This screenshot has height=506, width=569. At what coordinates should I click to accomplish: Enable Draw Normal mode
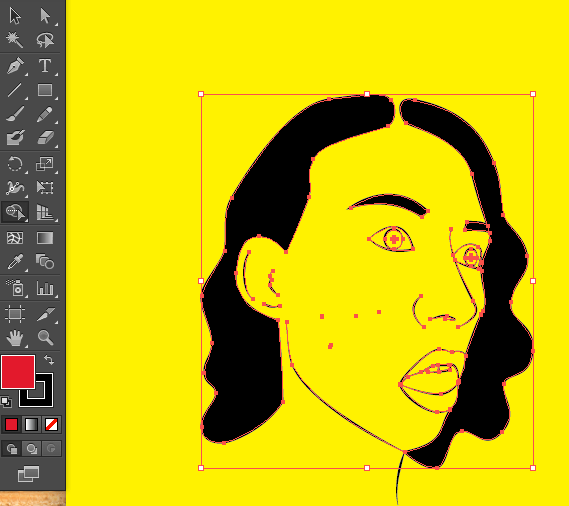tap(12, 449)
